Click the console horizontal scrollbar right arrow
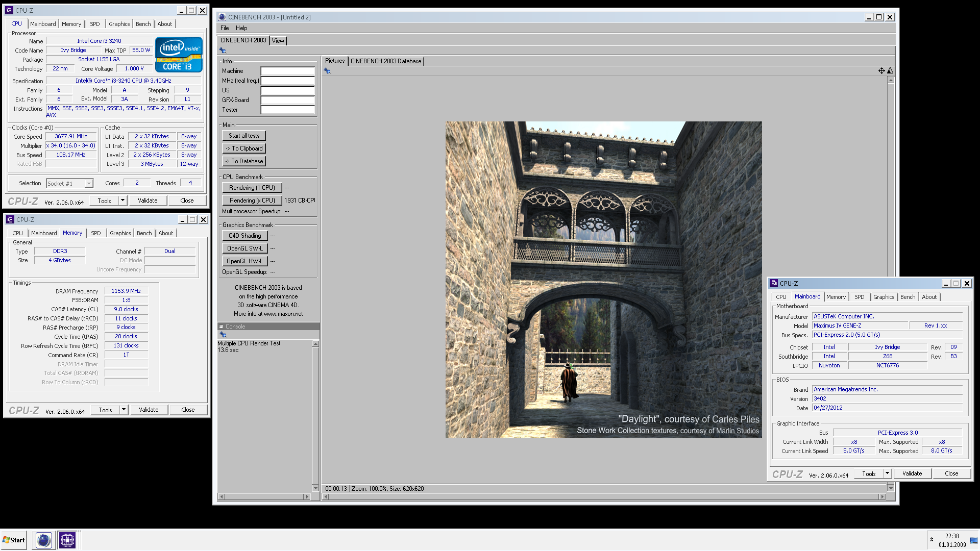The width and height of the screenshot is (980, 551). [307, 496]
